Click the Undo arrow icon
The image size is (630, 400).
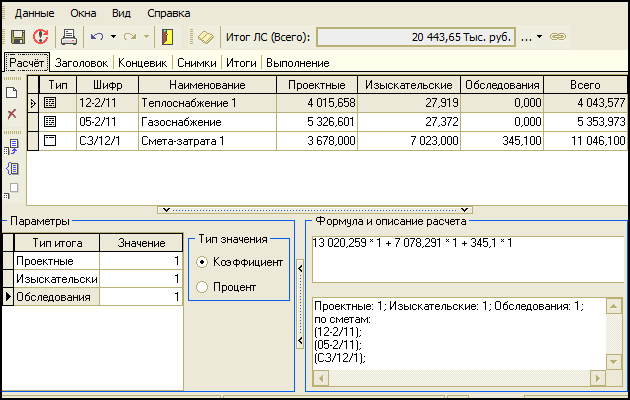coord(97,37)
